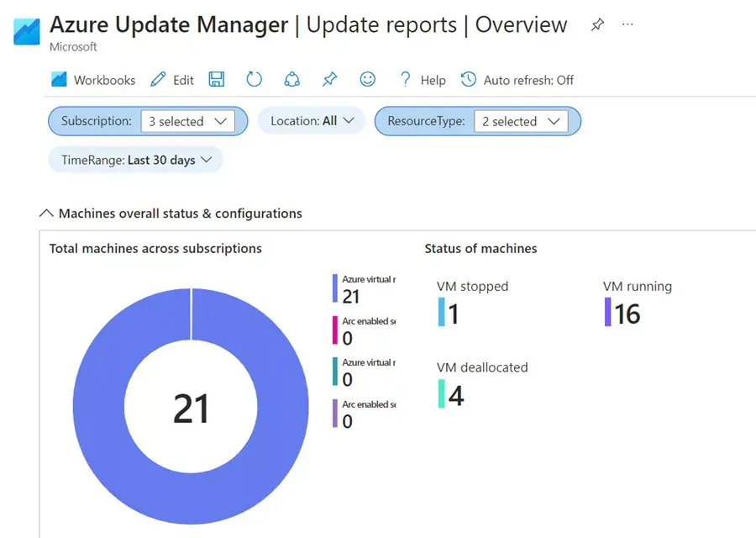Click the Microsoft publisher label
Image resolution: width=756 pixels, height=538 pixels.
coord(73,47)
